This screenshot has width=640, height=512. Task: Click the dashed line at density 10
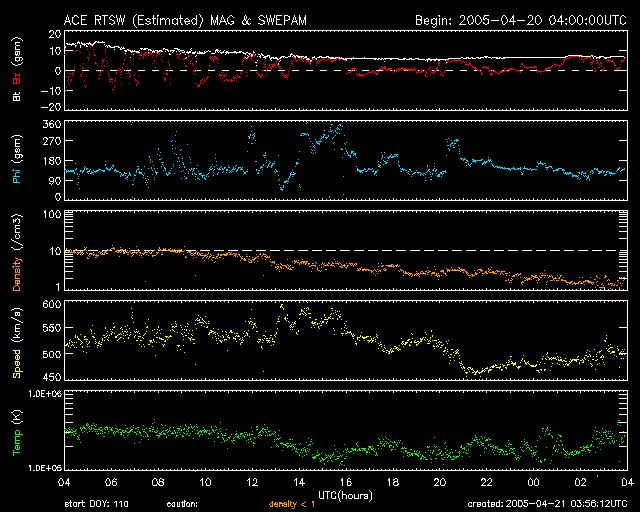coord(346,250)
